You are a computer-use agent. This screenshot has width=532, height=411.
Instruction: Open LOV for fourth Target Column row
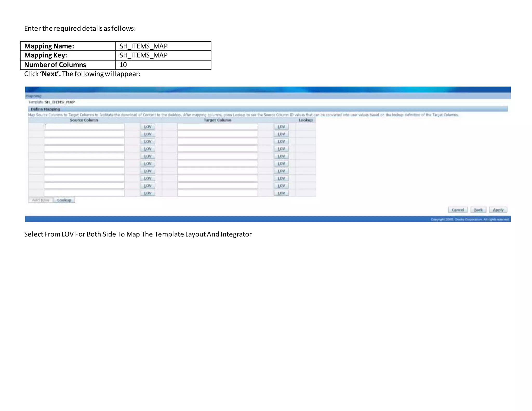pyautogui.click(x=281, y=149)
